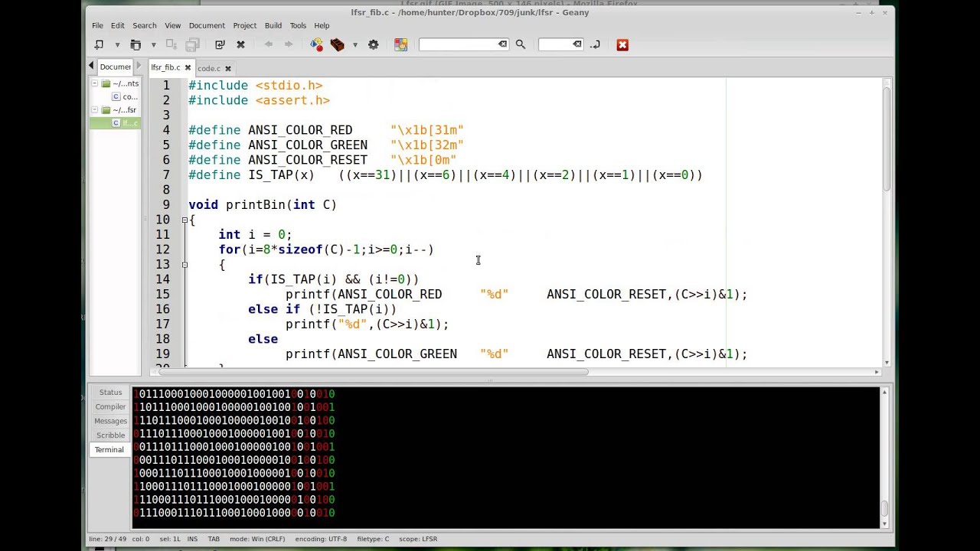This screenshot has height=551, width=980.
Task: Open the Terminal tab
Action: 109,450
